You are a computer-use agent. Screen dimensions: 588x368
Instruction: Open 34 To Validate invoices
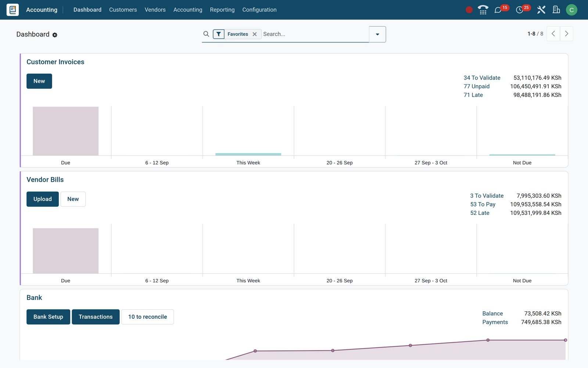[482, 78]
